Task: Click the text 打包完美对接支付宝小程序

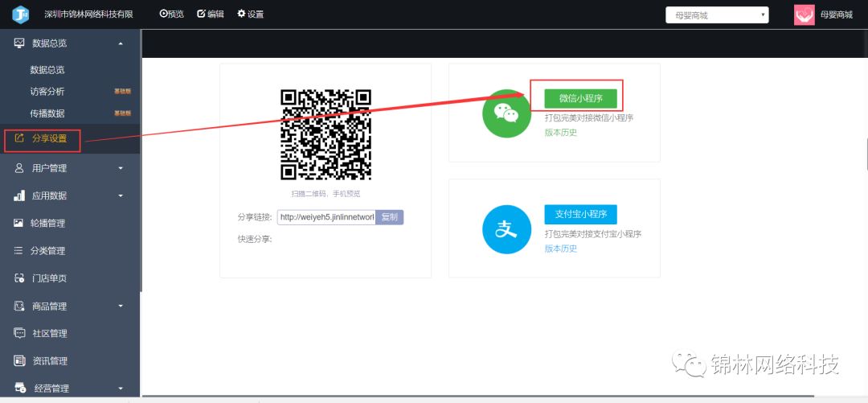Action: [x=593, y=234]
